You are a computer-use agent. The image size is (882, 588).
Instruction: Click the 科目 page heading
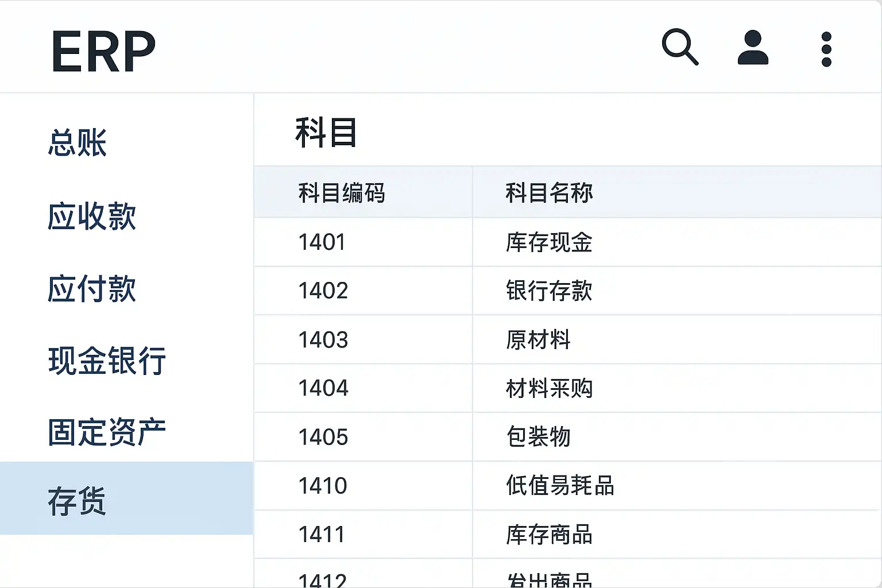click(326, 132)
